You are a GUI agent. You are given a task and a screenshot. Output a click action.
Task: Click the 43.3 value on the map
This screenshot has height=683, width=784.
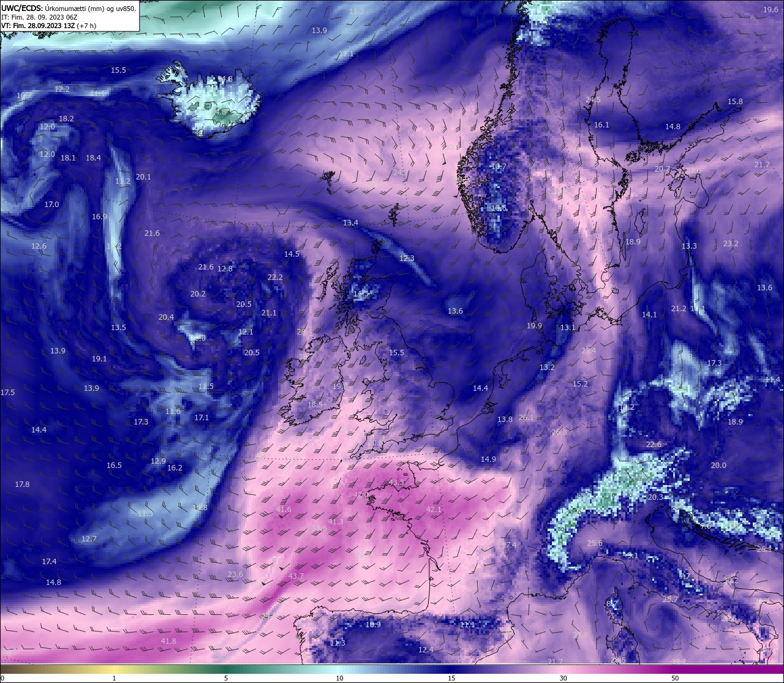click(396, 483)
